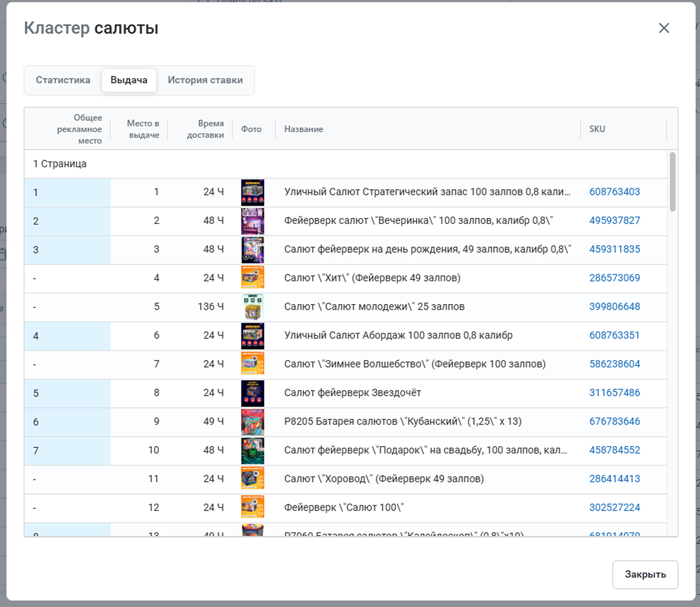Click the table's vertical scrollbar thumb
Image resolution: width=700 pixels, height=607 pixels.
(672, 182)
